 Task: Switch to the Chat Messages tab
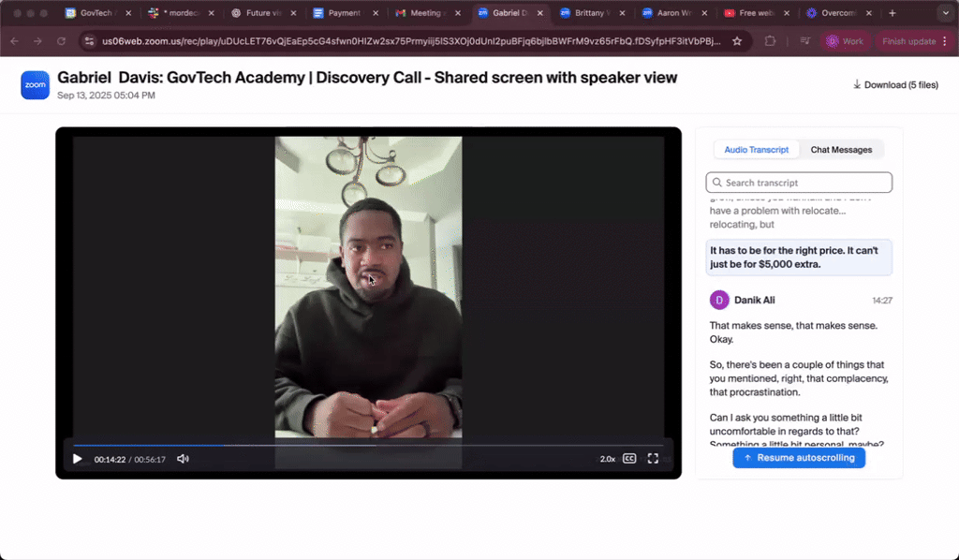[x=841, y=150]
